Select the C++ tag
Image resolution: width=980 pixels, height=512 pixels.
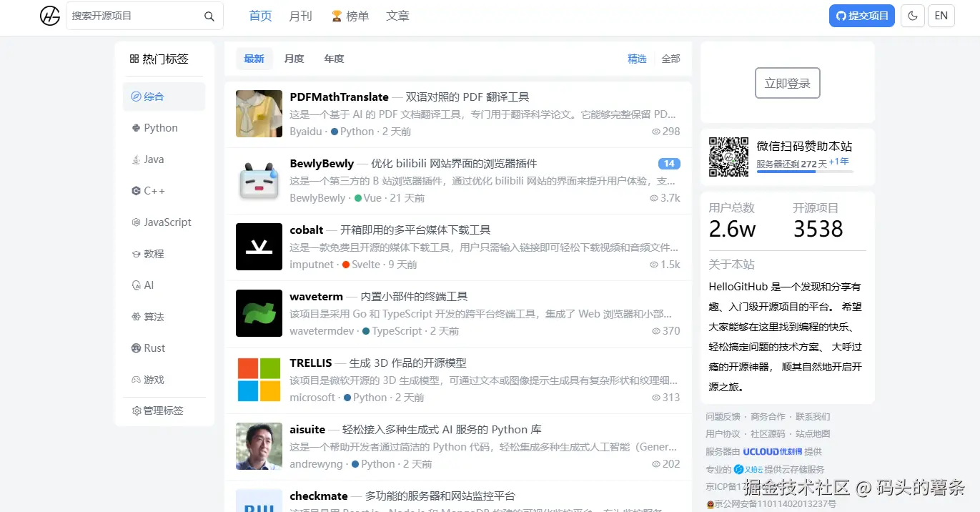(x=164, y=191)
